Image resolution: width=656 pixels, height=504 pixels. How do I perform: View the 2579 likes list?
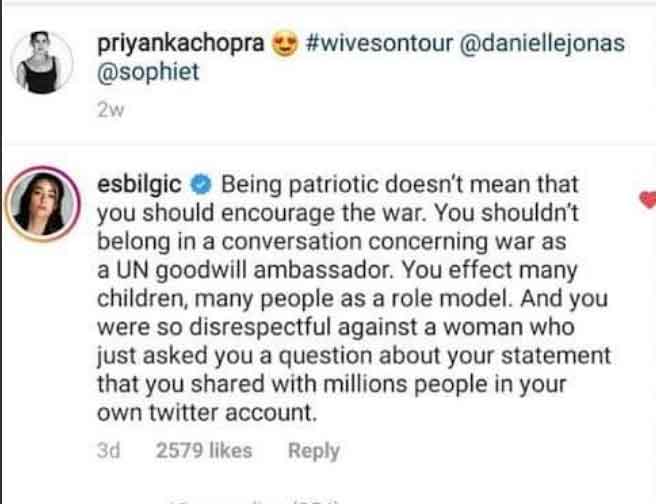click(204, 451)
